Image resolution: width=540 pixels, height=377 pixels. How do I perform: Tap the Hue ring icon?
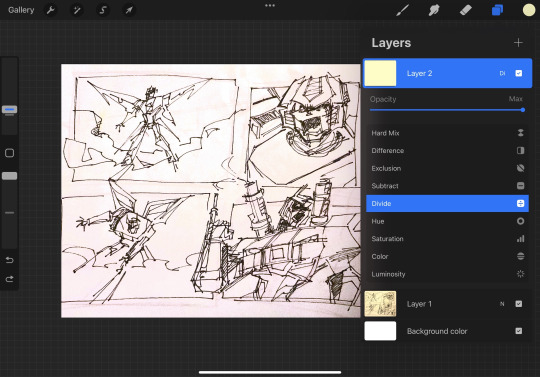520,221
